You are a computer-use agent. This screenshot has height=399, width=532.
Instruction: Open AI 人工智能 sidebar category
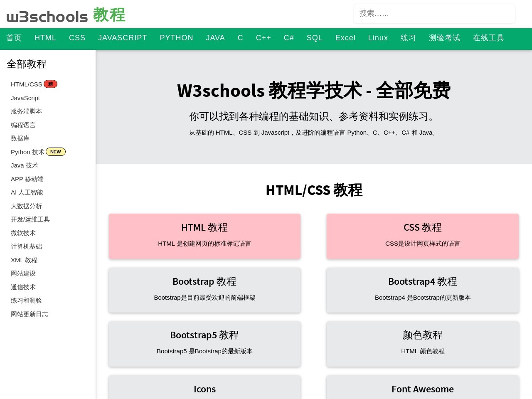[27, 192]
